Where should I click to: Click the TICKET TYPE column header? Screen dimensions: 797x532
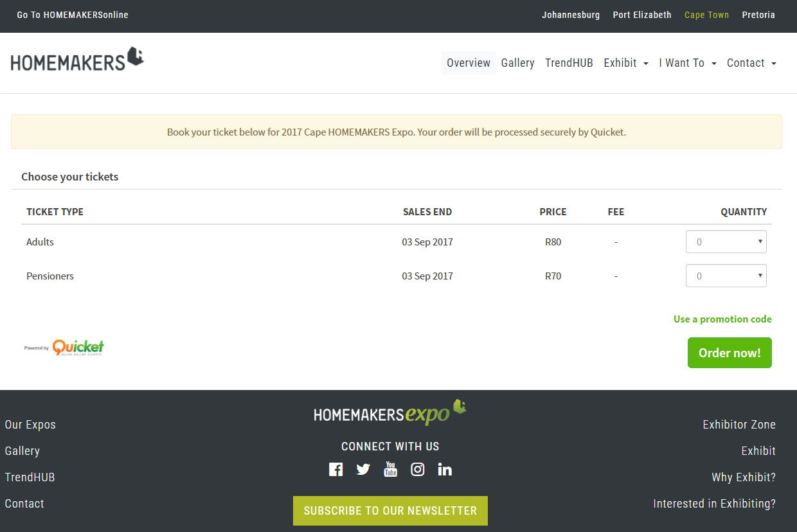point(55,212)
